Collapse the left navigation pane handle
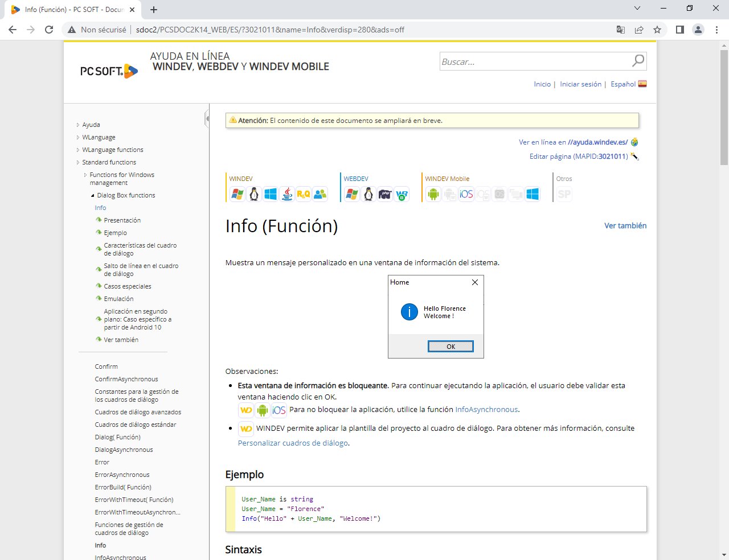Screen dimensions: 729x560 [x=207, y=118]
